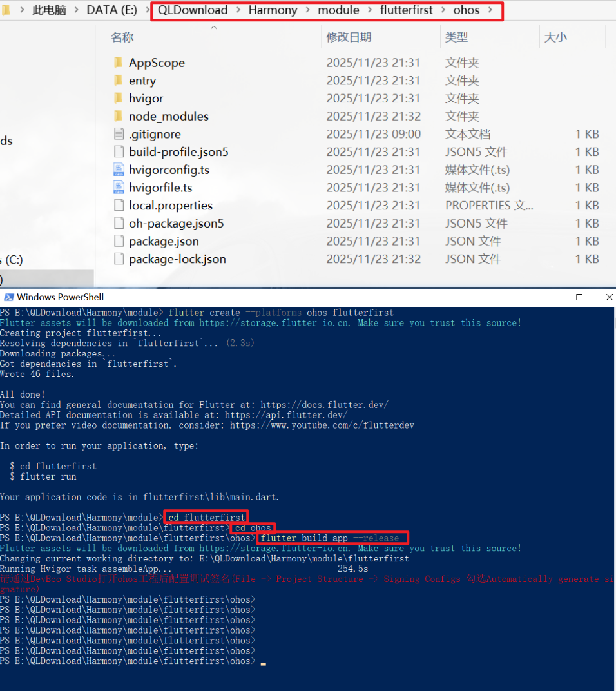Sort by the 名称 column header
Viewport: 616px width, 691px height.
pos(122,37)
